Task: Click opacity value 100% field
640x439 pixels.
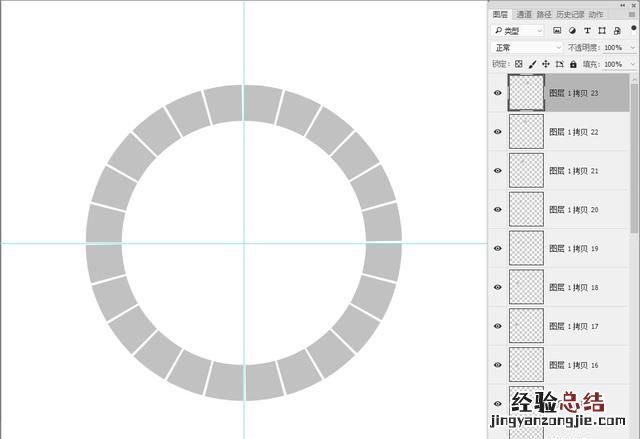Action: point(613,48)
